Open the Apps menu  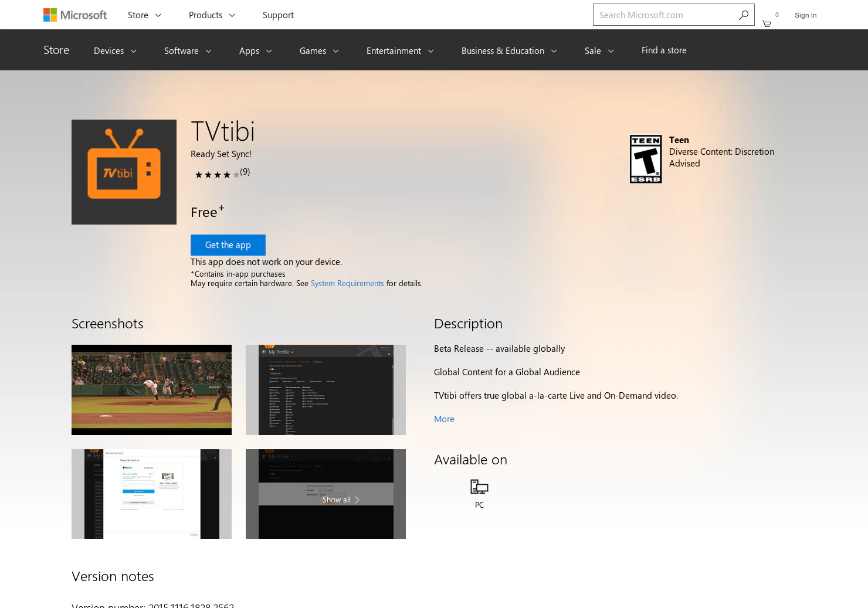256,51
